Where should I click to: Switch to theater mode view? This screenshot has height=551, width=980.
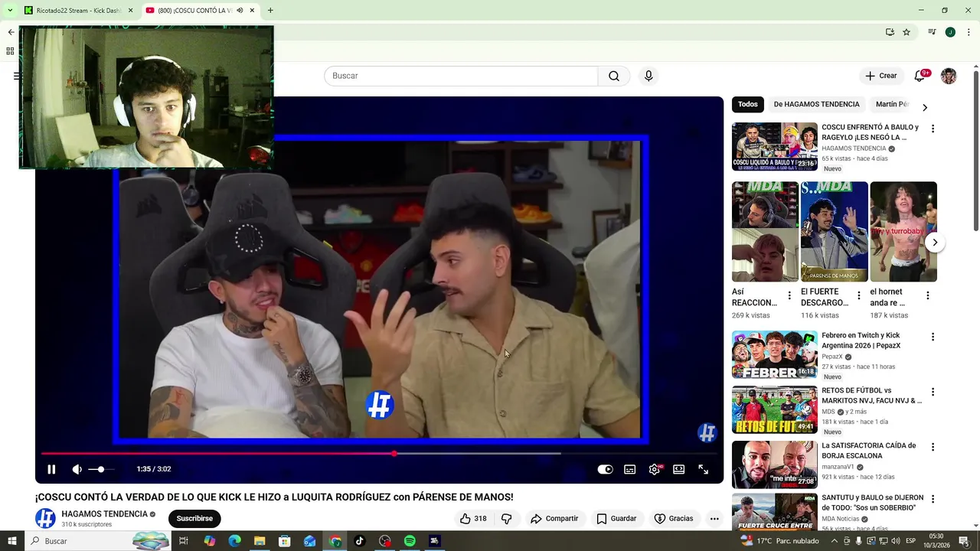pos(678,470)
